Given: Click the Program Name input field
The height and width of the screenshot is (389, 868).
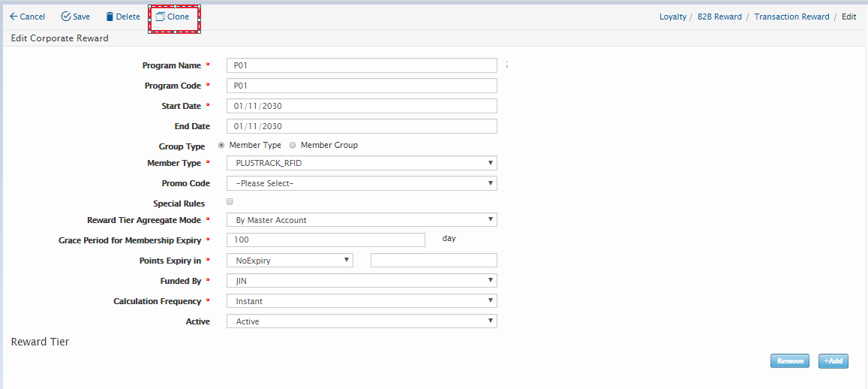Looking at the screenshot, I should 362,65.
